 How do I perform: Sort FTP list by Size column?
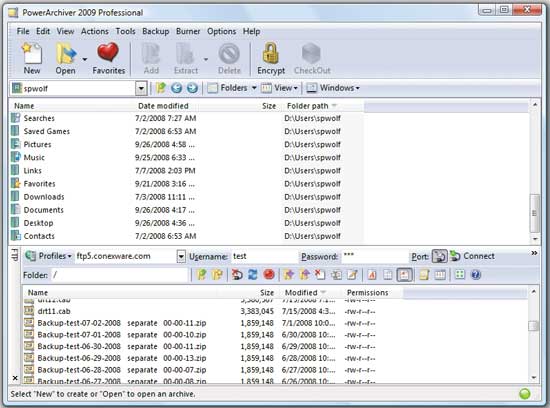tap(267, 293)
